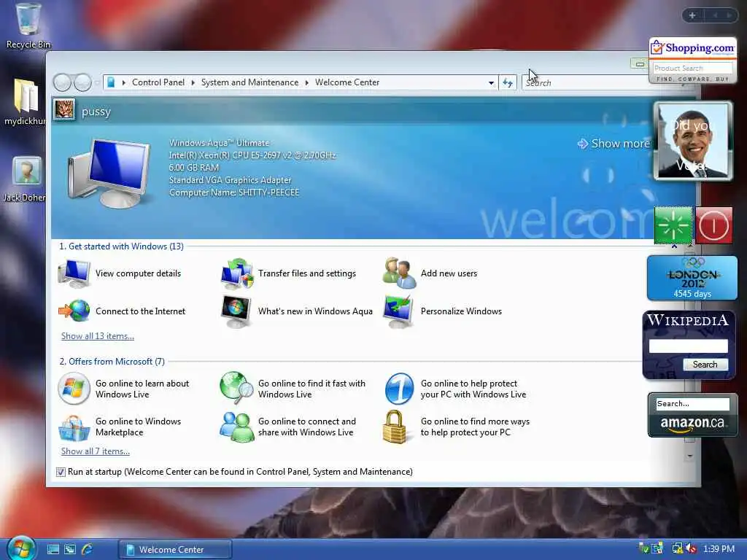
Task: Click the Shopping.com Product Search field
Action: pyautogui.click(x=692, y=68)
